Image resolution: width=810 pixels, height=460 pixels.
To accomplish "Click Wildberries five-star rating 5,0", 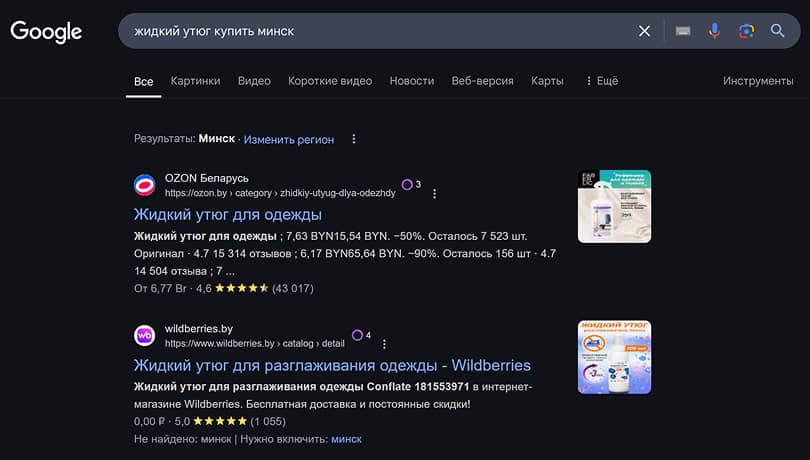I will pos(220,422).
